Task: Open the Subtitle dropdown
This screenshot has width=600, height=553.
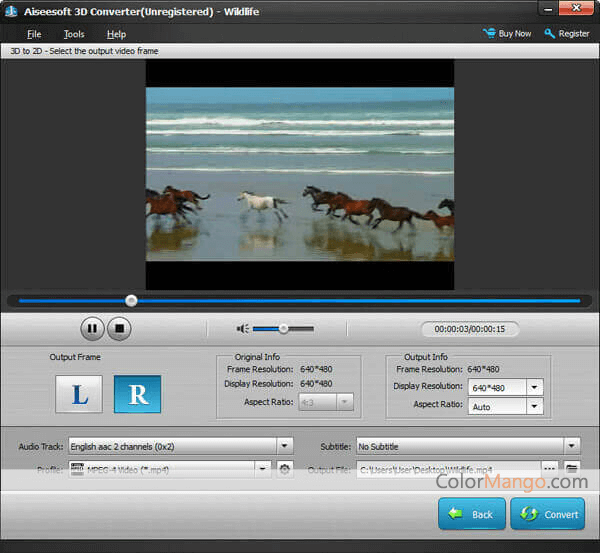Action: [x=571, y=446]
